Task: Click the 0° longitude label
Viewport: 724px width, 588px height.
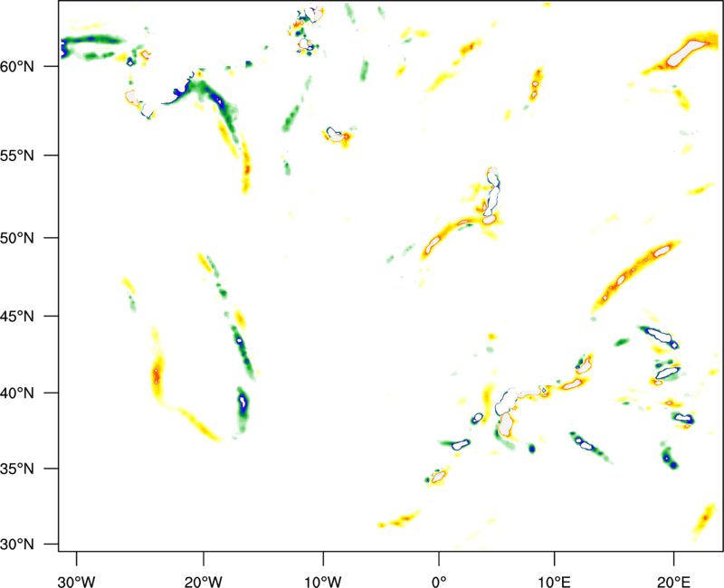Action: click(x=439, y=582)
